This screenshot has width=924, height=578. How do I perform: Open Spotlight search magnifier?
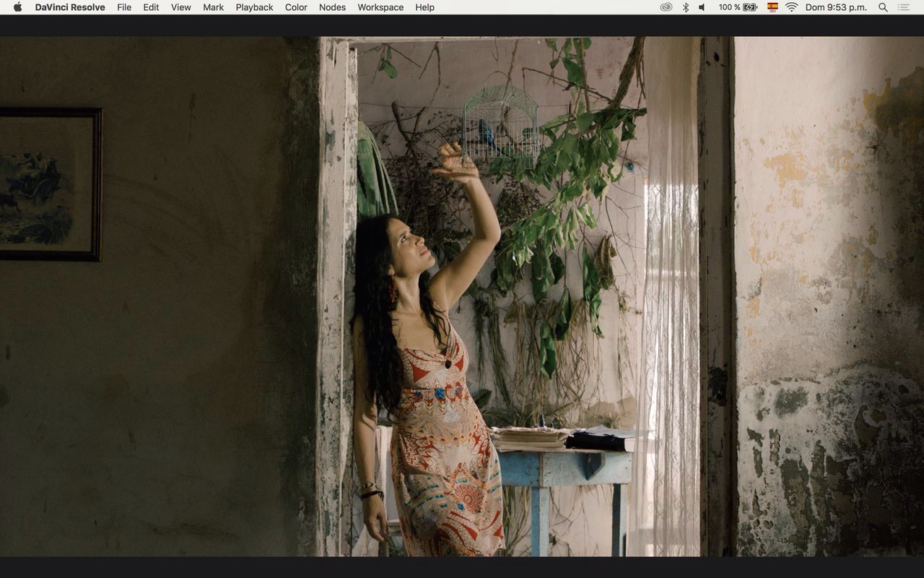[x=883, y=7]
